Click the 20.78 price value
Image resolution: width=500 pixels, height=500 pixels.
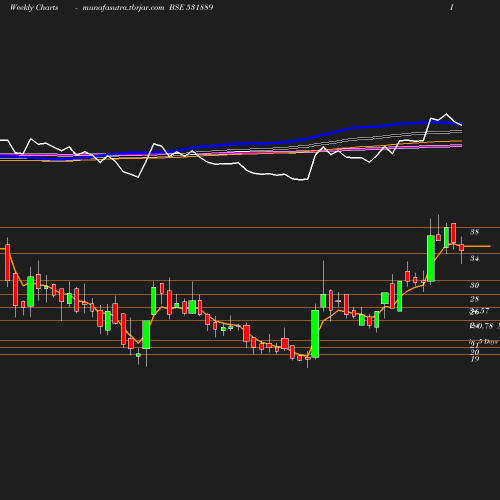point(481,326)
